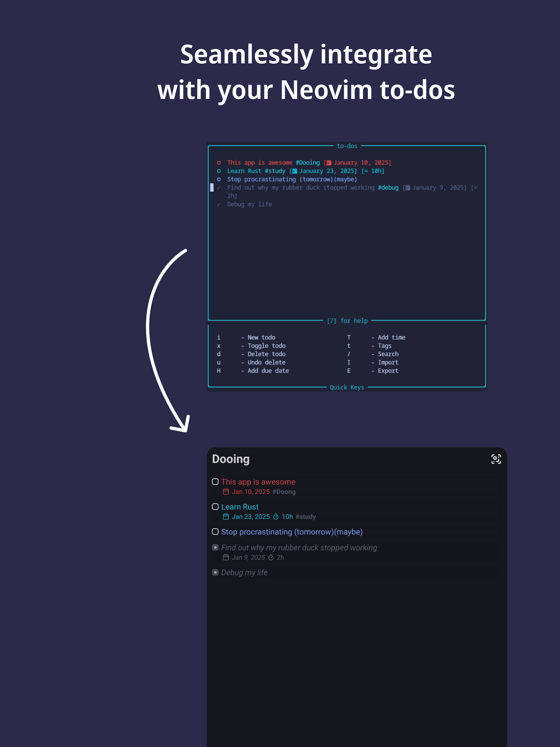
Task: Open 'Learn Rust' todo in app
Action: tap(240, 507)
